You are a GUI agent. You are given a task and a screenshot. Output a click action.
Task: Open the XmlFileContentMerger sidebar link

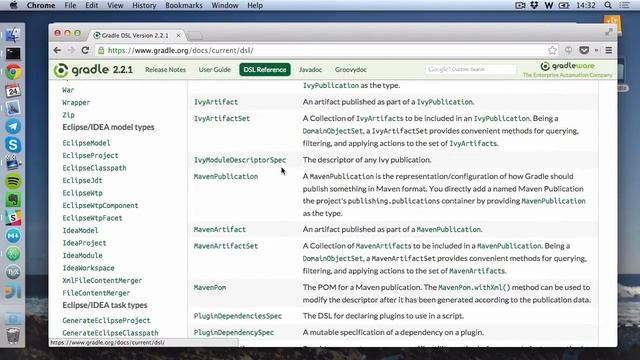[x=102, y=280]
